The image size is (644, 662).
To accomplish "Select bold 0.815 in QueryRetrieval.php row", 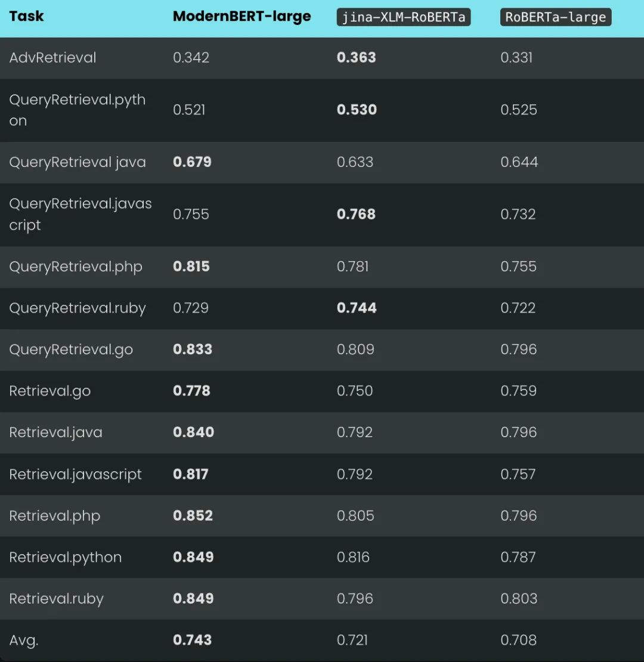I will [x=191, y=267].
